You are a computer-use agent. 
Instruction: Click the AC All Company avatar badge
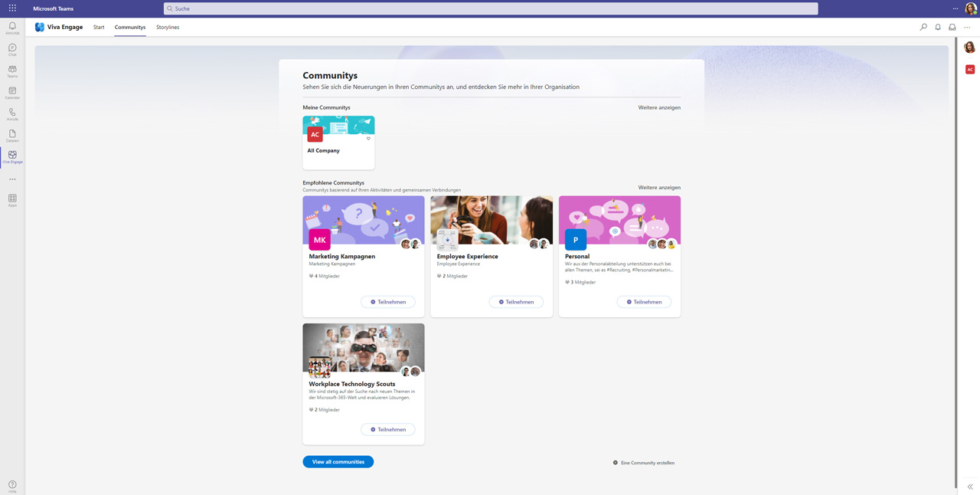point(315,134)
